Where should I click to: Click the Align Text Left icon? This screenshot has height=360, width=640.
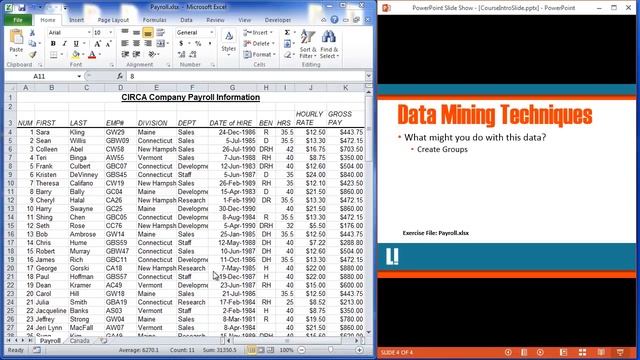[x=125, y=43]
